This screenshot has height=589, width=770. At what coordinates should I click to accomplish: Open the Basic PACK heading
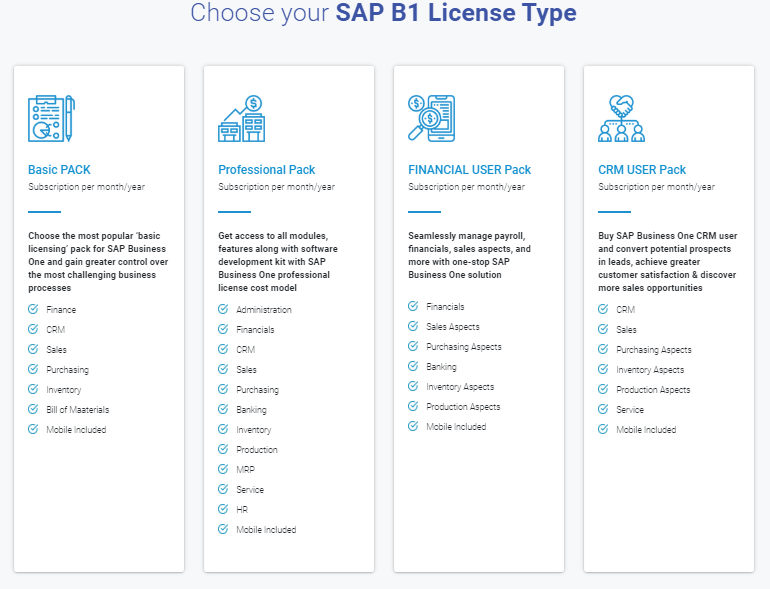(x=59, y=169)
